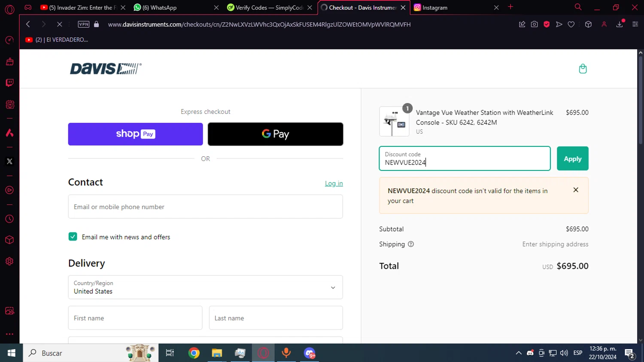644x362 pixels.
Task: Open the profile account icon in toolbar
Action: coord(604,24)
